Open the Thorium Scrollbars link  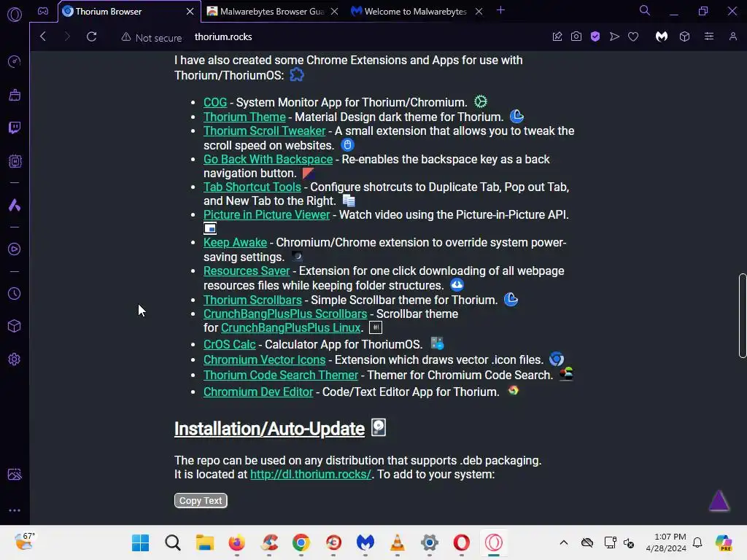252,300
